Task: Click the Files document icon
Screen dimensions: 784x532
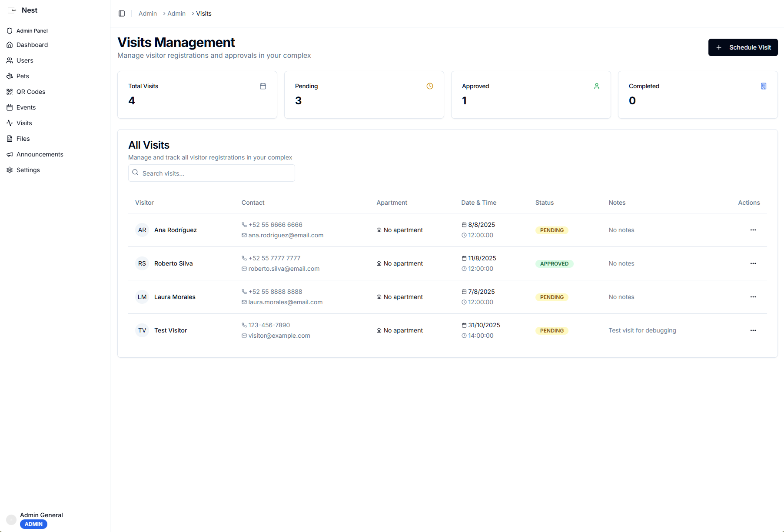Action: [10, 139]
